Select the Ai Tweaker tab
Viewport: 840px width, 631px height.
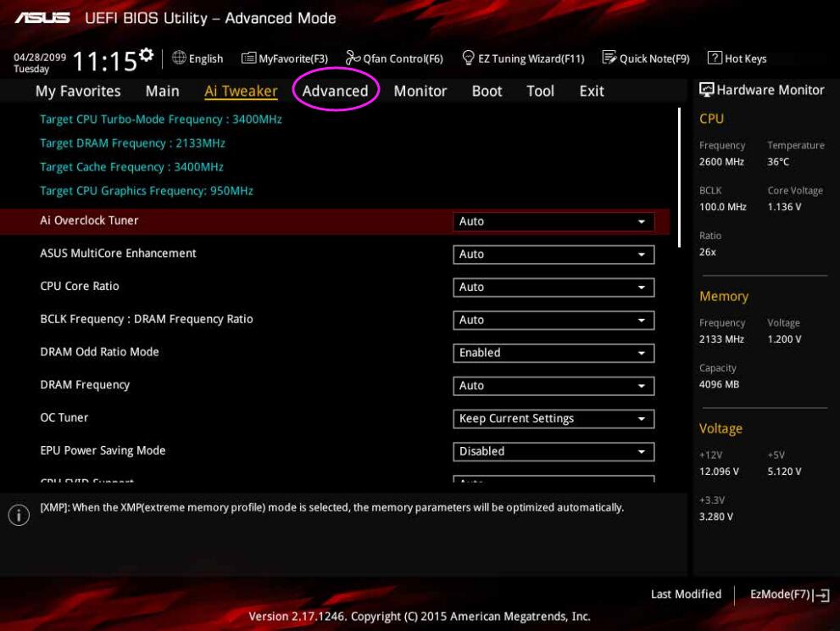241,91
